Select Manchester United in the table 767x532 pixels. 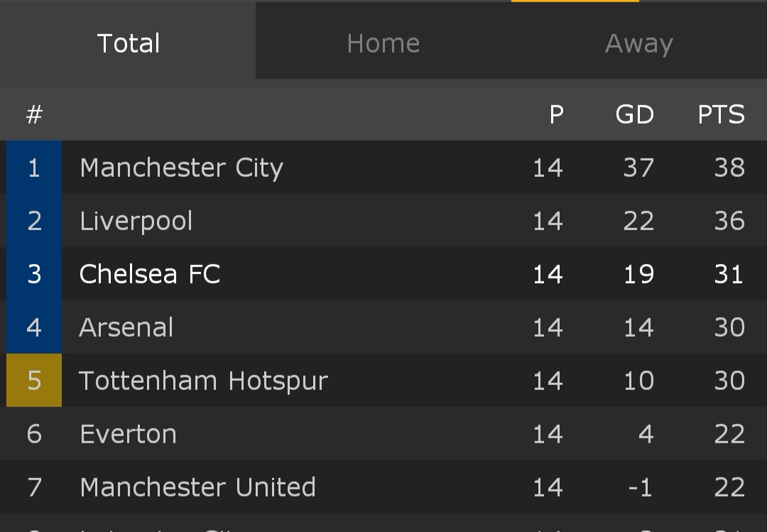(197, 487)
